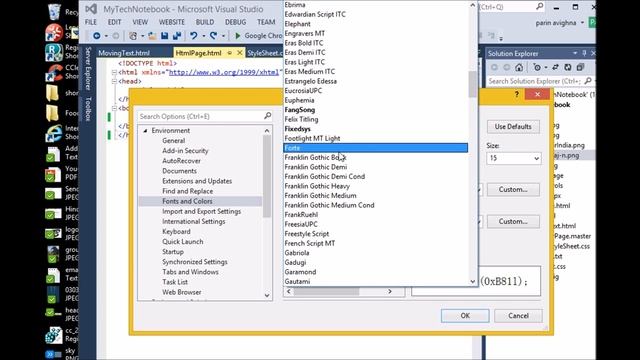This screenshot has width=640, height=360.
Task: Start debugging with green play icon
Action: pos(238,36)
